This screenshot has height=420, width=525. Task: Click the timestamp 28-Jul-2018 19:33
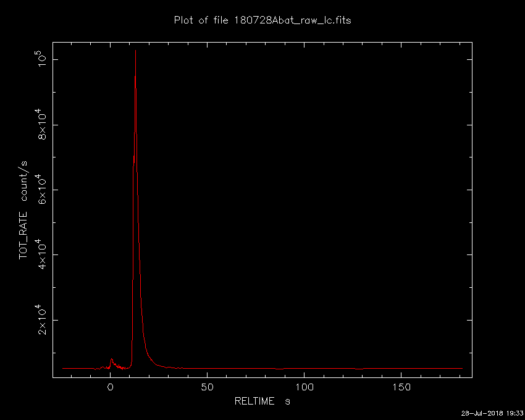(x=492, y=413)
